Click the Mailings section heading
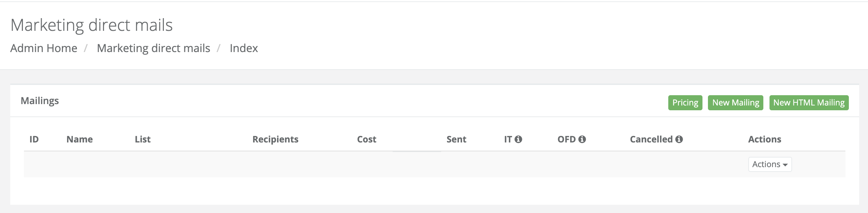 click(40, 101)
